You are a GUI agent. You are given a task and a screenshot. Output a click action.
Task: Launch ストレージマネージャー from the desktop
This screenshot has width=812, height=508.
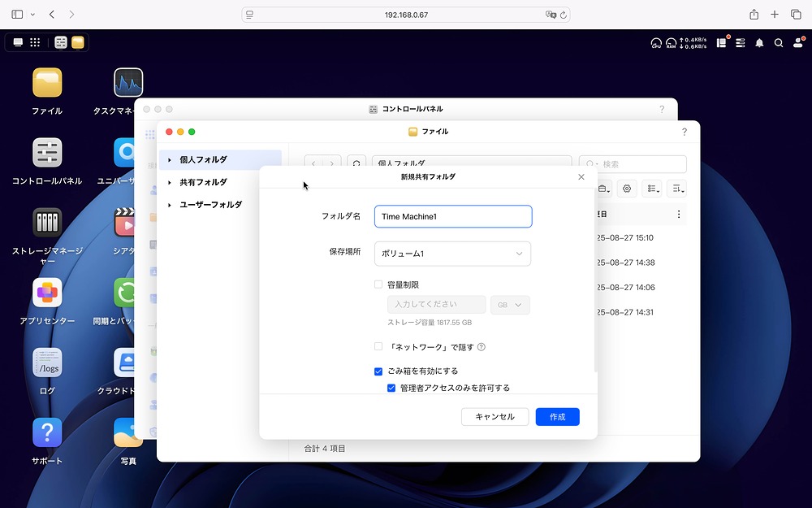coord(46,221)
